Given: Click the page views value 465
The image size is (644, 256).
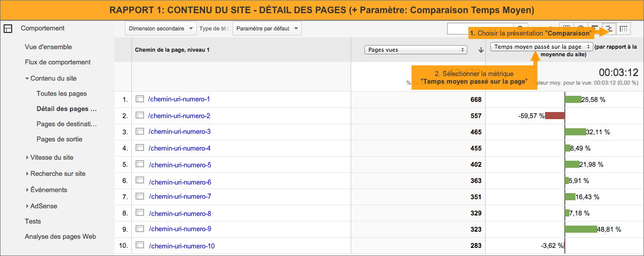Looking at the screenshot, I should click(x=476, y=132).
